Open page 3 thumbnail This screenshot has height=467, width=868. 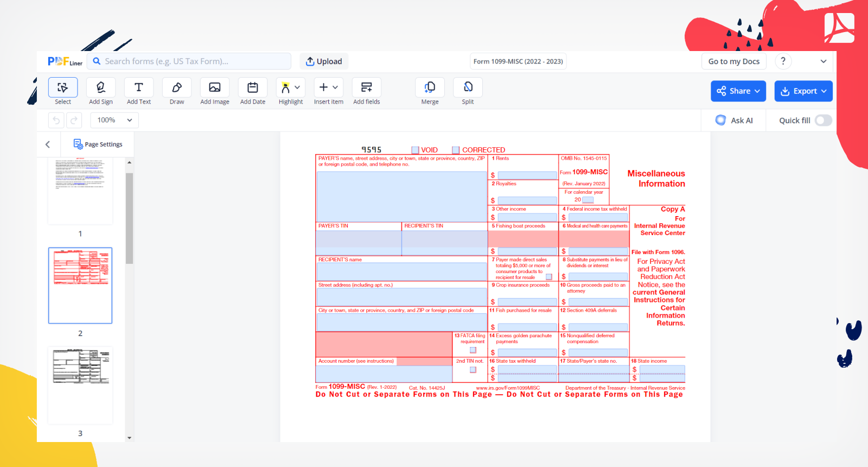[80, 386]
